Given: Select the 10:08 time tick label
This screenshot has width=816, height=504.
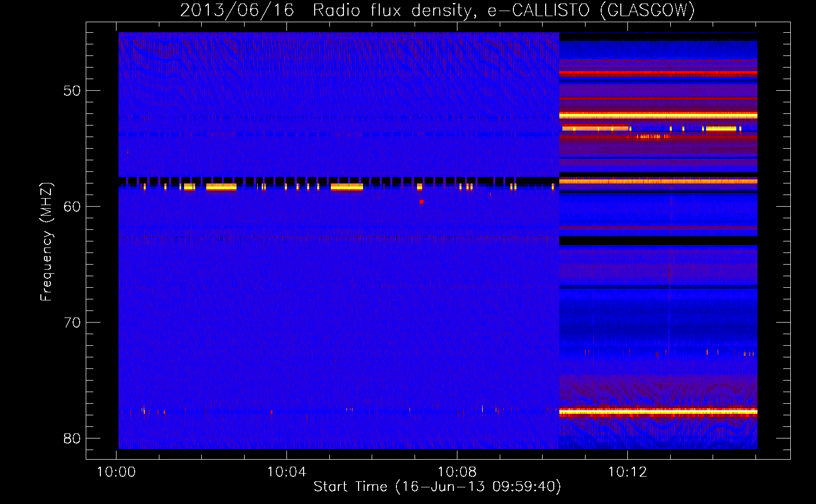Looking at the screenshot, I should coord(457,472).
